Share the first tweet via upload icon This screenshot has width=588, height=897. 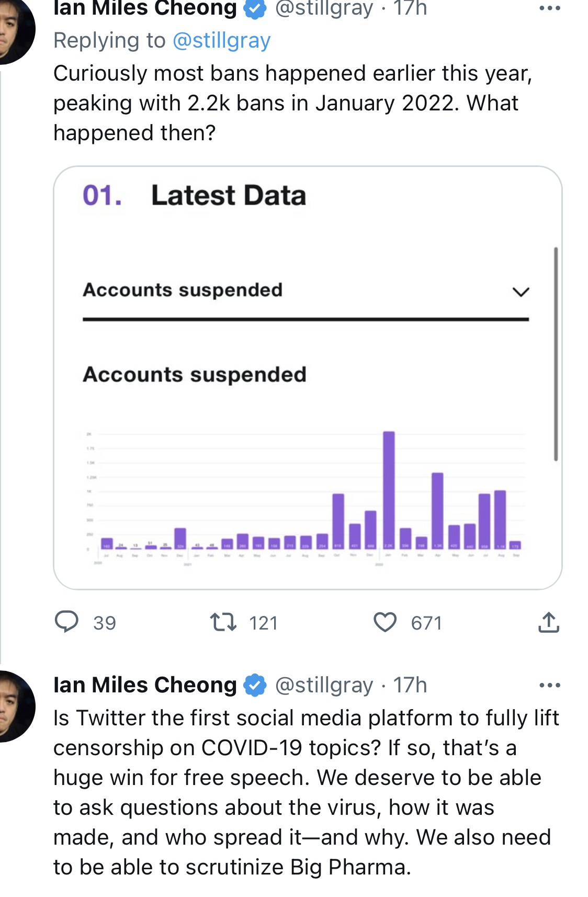[x=549, y=622]
